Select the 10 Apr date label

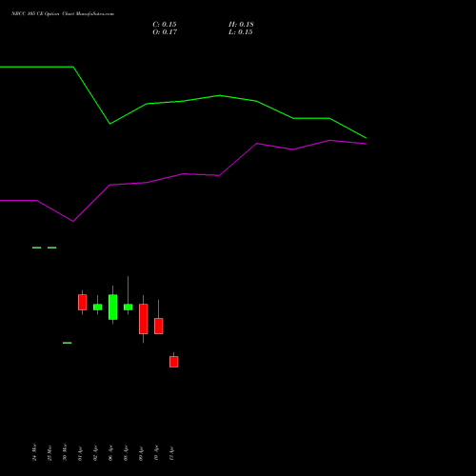pyautogui.click(x=156, y=454)
